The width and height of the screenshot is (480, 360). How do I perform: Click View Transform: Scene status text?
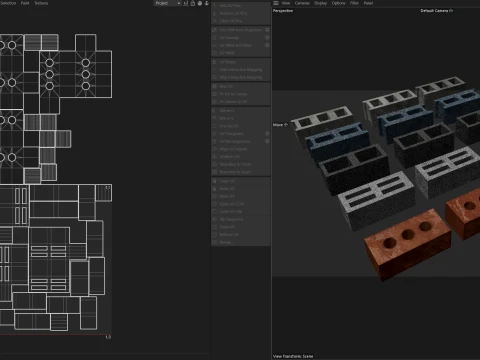click(x=293, y=356)
